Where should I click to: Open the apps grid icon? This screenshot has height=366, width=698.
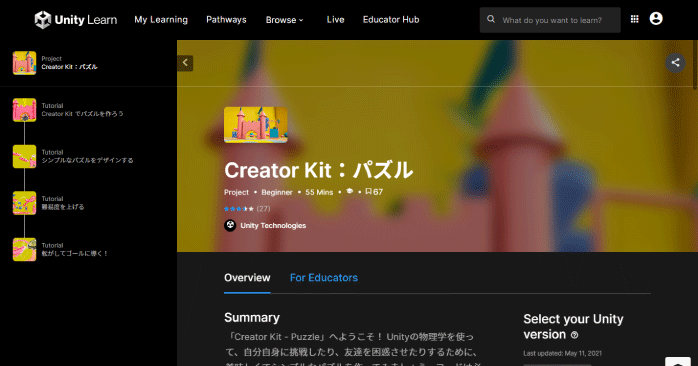coord(635,19)
